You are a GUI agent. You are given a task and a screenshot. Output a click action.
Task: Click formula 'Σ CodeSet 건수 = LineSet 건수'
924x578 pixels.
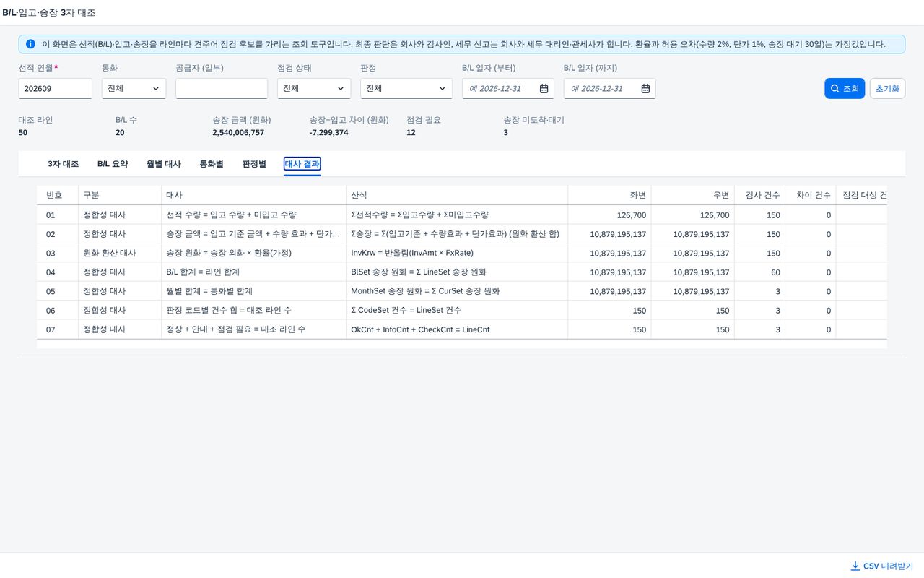click(x=406, y=311)
